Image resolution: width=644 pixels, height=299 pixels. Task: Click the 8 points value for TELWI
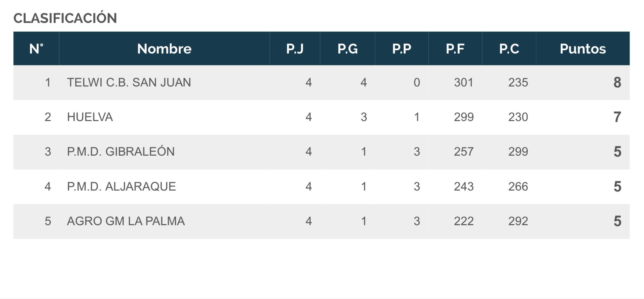(x=617, y=82)
